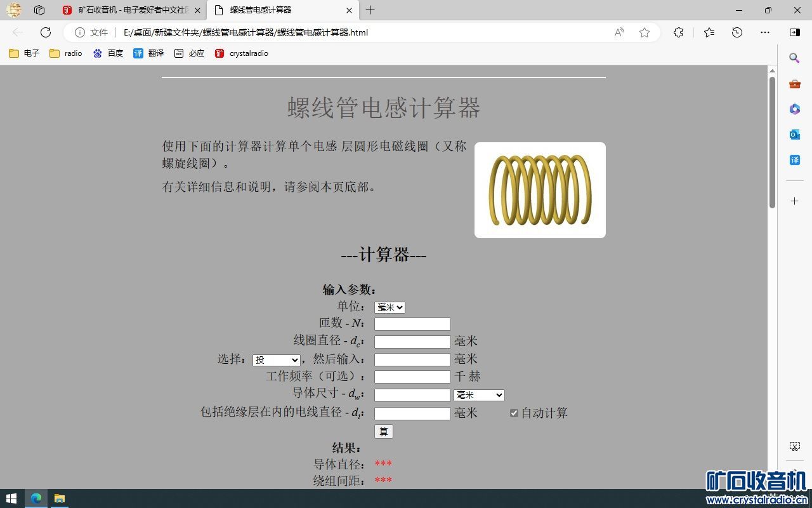812x508 pixels.
Task: Click the address bar URL
Action: point(246,32)
